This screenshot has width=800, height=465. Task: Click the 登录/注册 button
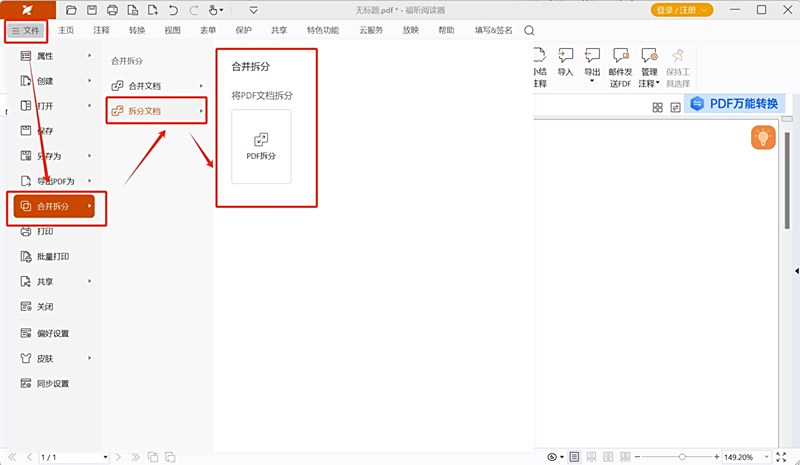pos(682,10)
